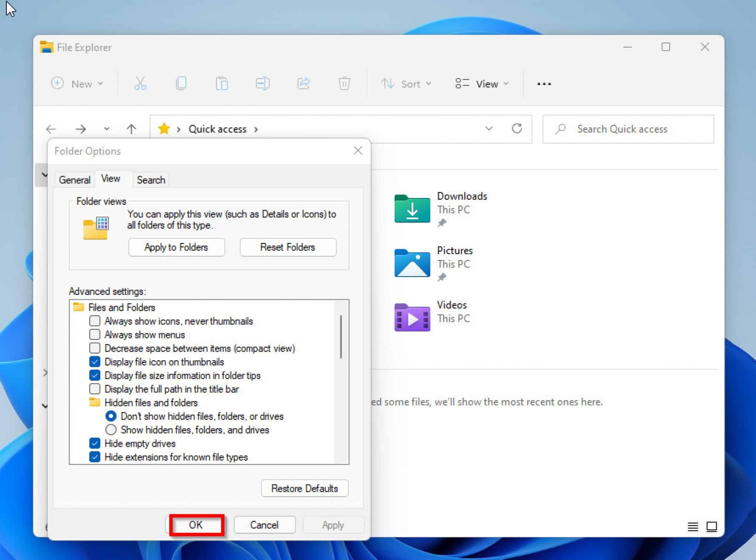Navigate up one folder level

pyautogui.click(x=131, y=129)
